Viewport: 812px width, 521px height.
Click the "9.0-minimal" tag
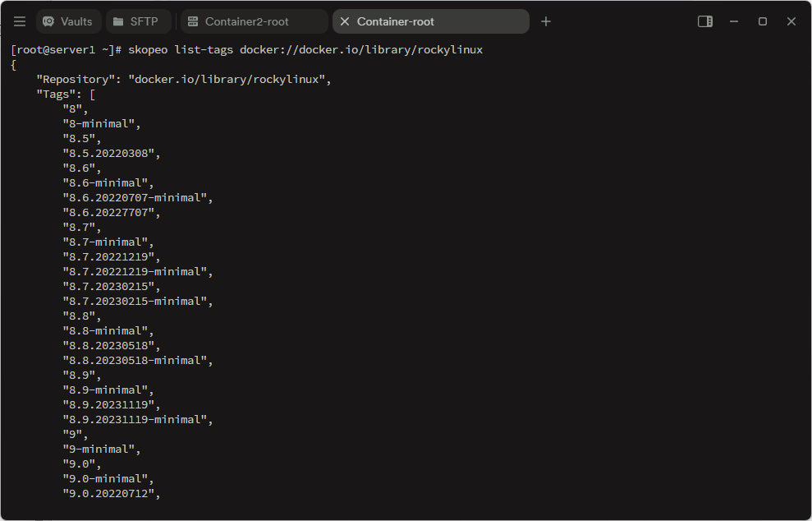click(x=108, y=478)
